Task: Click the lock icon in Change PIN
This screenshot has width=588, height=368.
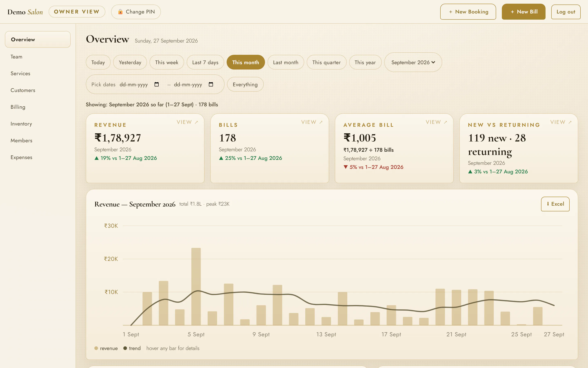Action: click(x=120, y=12)
